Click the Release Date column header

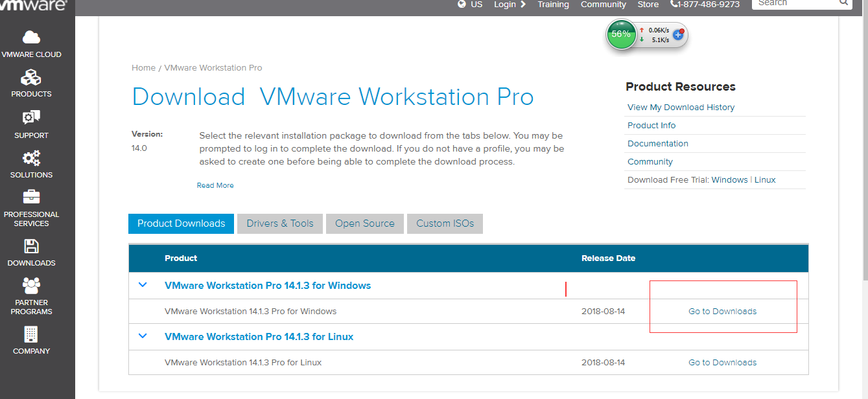608,258
